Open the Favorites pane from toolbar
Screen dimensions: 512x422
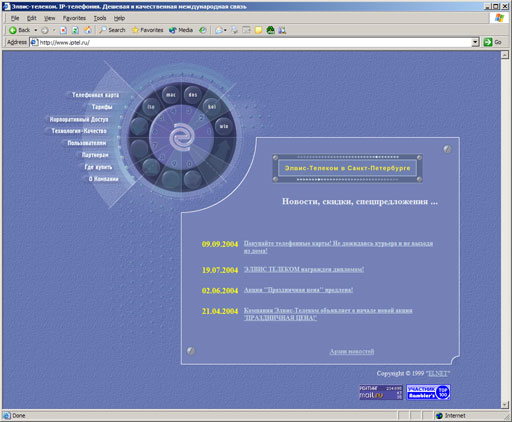[147, 30]
